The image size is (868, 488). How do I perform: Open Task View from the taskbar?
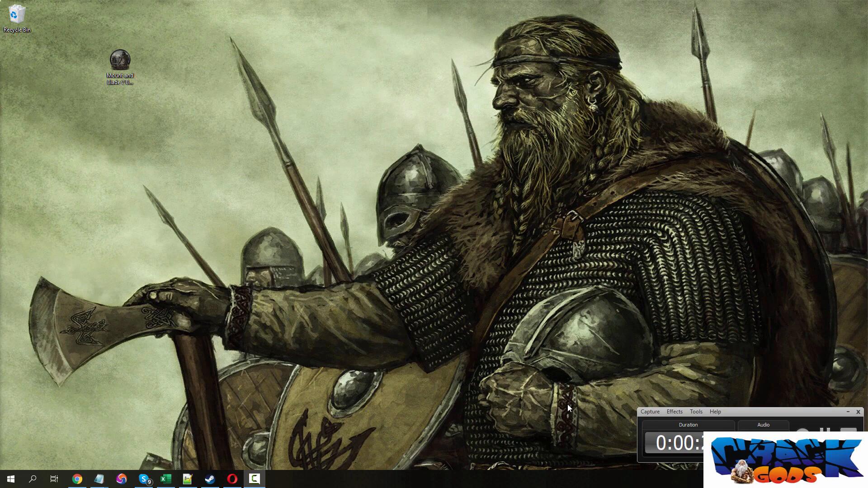[x=54, y=479]
